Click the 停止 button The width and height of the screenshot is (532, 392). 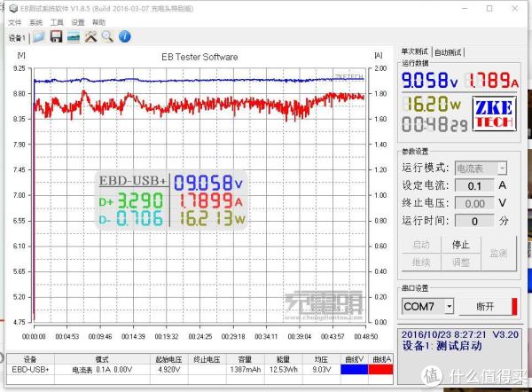click(x=460, y=245)
